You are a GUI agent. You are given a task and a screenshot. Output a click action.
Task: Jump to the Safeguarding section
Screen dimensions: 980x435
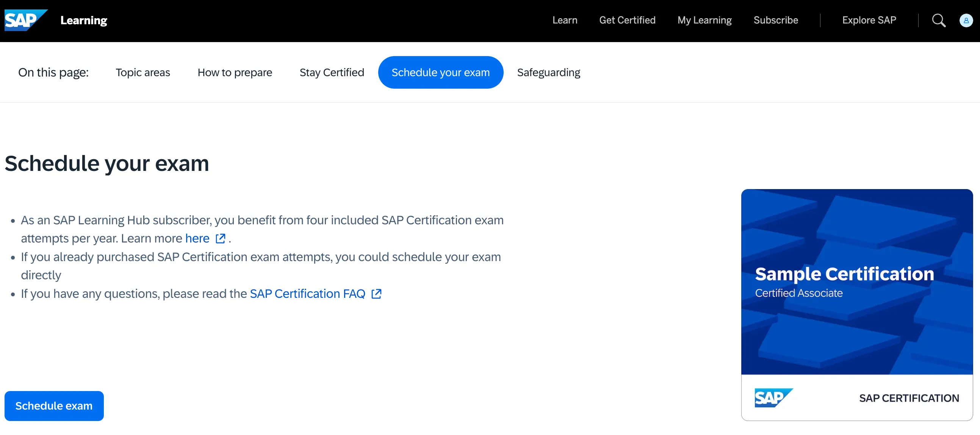coord(548,72)
